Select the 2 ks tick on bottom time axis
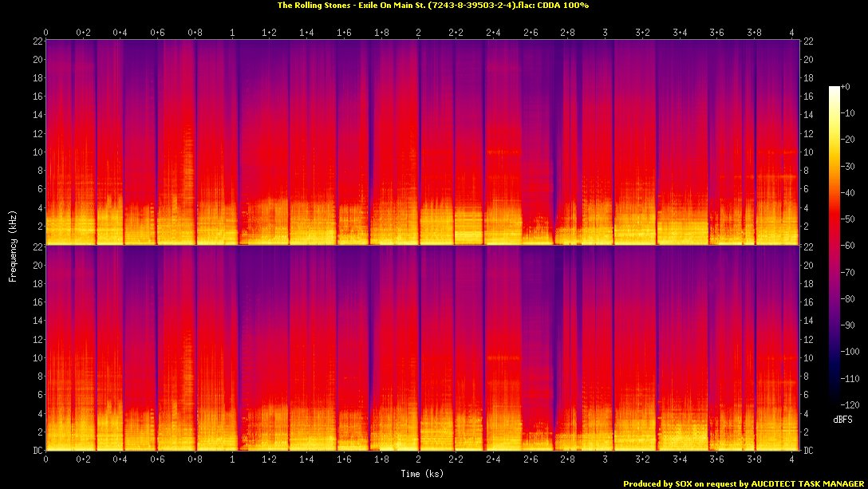The width and height of the screenshot is (868, 489). 419,460
